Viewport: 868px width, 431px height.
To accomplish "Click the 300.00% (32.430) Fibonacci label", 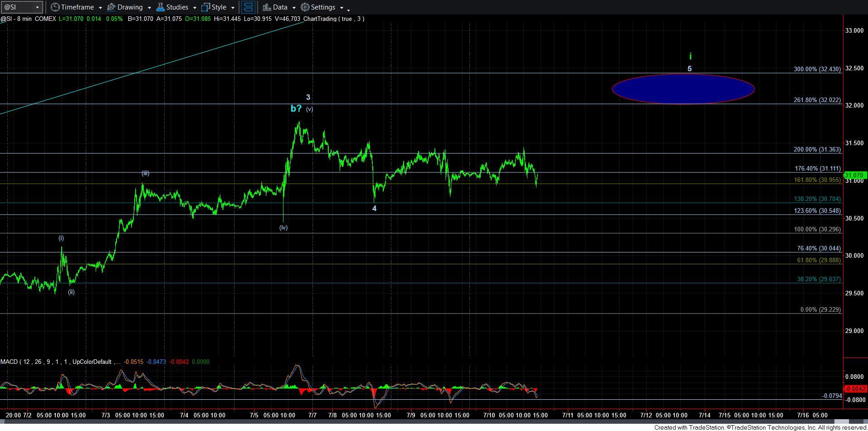I will coord(817,69).
